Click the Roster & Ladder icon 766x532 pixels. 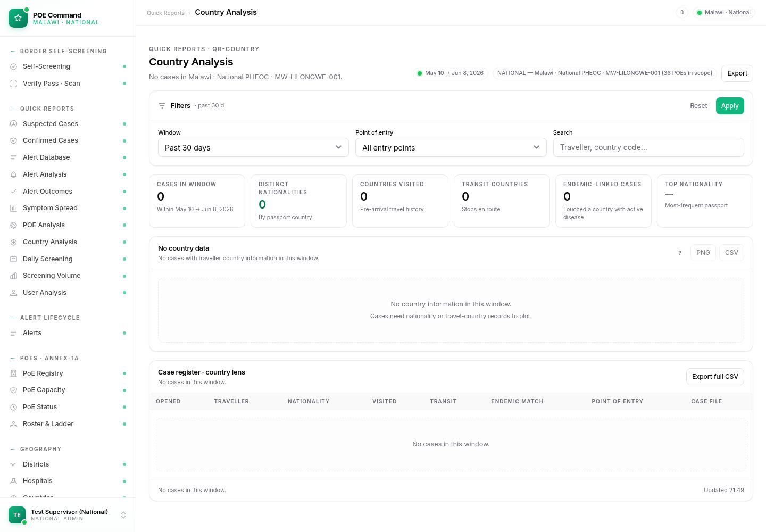(x=14, y=424)
